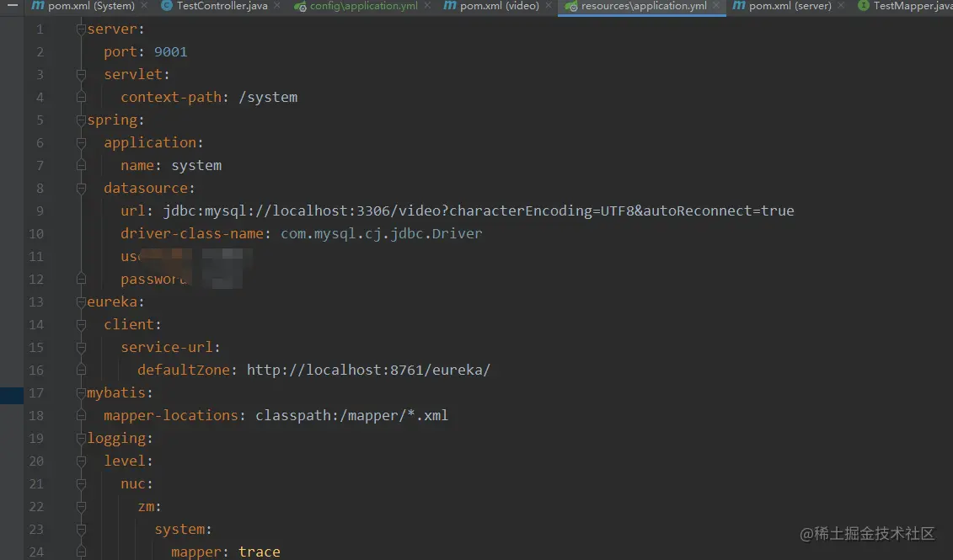Switch to the pom.xml (server) tab
Image resolution: width=953 pixels, height=560 pixels.
[790, 5]
